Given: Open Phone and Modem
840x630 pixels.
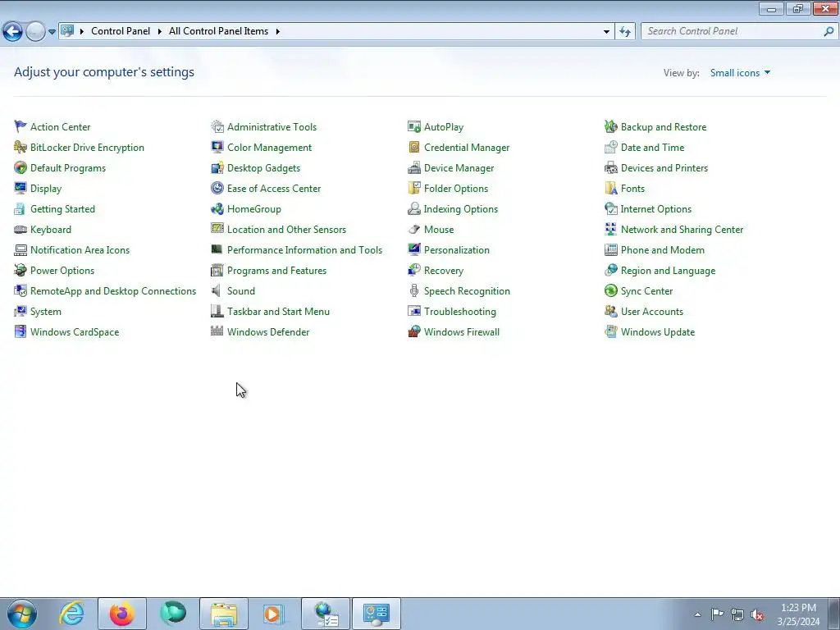Looking at the screenshot, I should pos(663,249).
